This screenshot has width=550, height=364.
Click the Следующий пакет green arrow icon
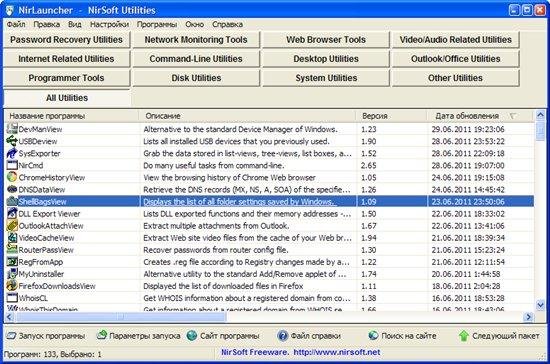click(464, 336)
